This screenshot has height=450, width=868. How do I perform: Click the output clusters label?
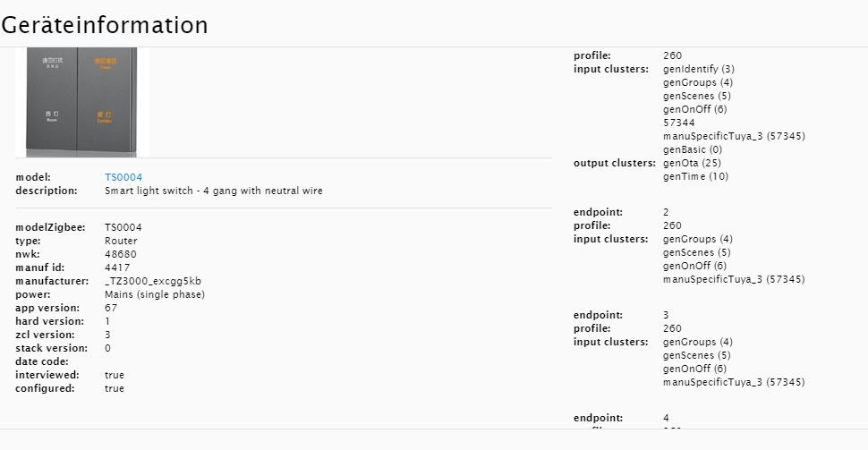tap(611, 163)
